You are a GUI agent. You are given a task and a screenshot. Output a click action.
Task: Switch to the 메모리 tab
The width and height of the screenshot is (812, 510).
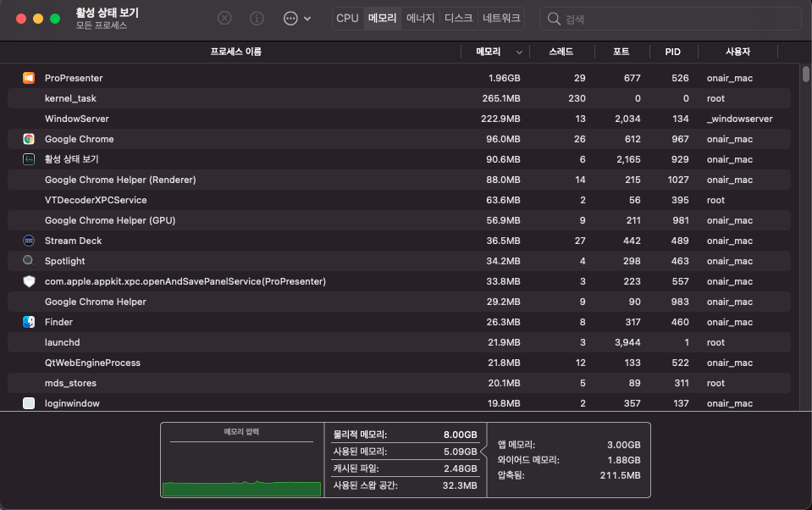(x=382, y=19)
